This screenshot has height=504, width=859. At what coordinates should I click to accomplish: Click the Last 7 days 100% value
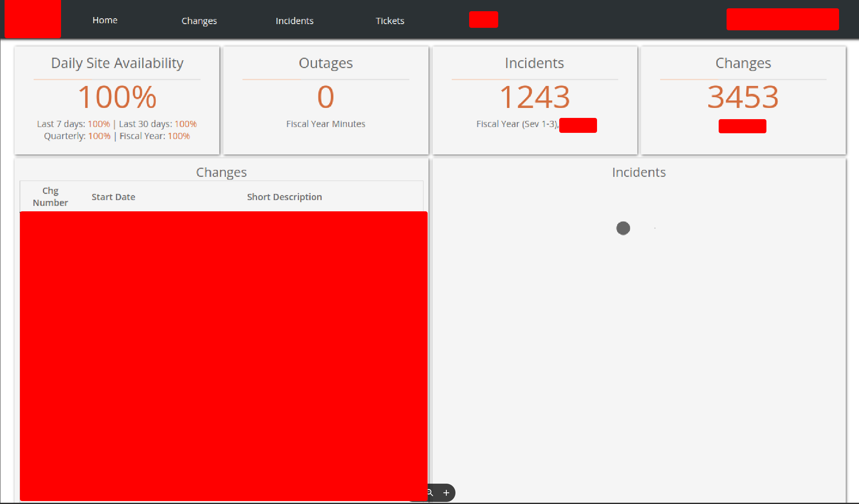click(x=99, y=124)
